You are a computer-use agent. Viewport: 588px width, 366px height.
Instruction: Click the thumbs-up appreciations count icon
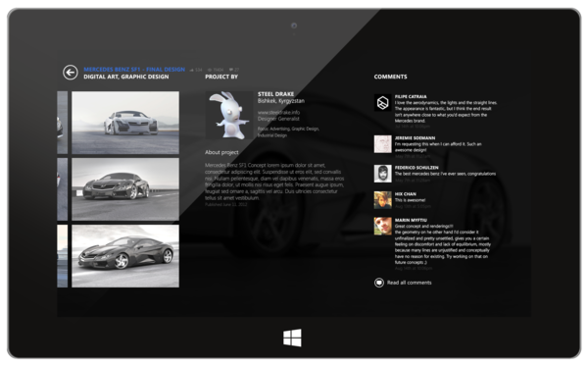coord(192,70)
